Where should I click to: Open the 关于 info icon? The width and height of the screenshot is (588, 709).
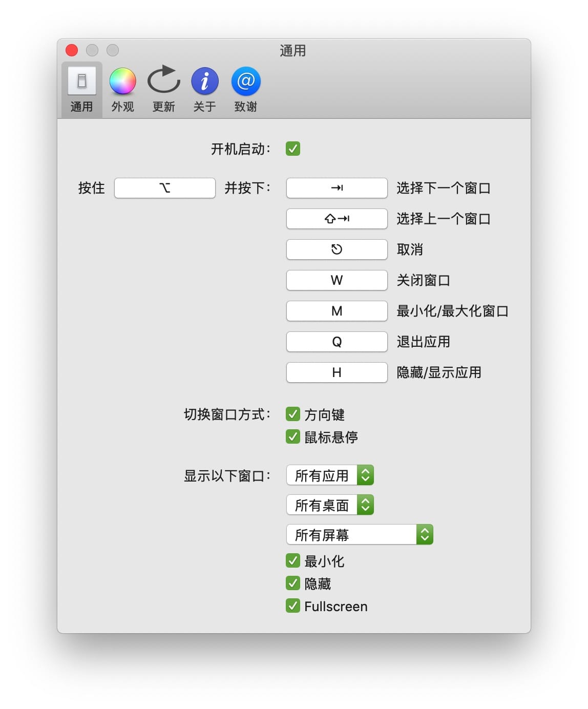coord(205,82)
